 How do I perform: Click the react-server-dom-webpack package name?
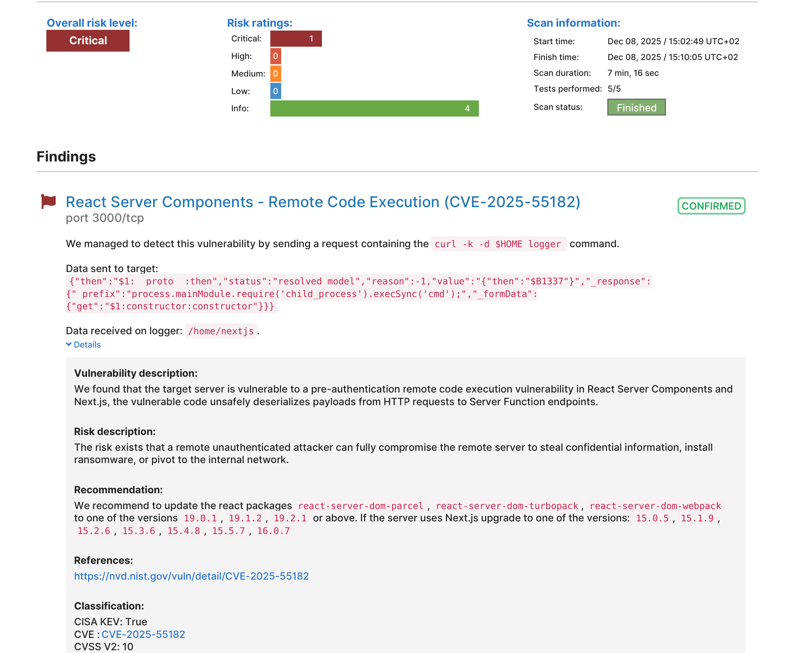[655, 506]
